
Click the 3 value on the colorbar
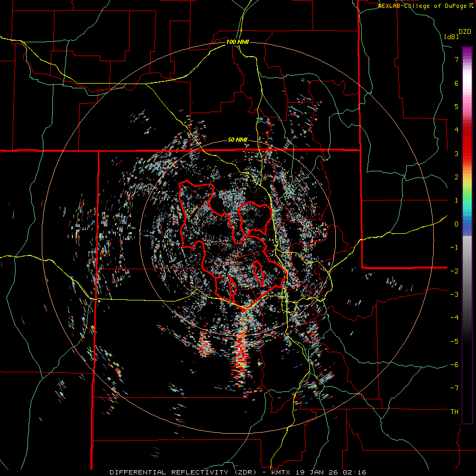click(x=456, y=153)
